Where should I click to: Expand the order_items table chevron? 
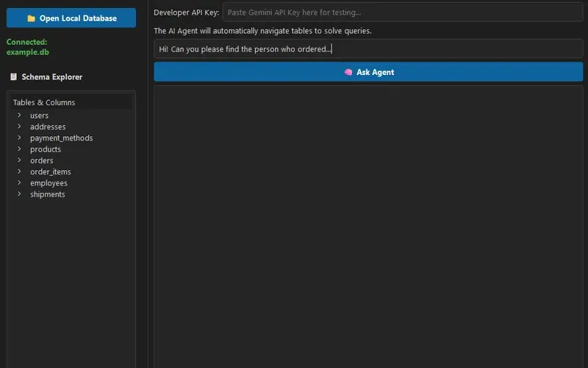coord(20,171)
